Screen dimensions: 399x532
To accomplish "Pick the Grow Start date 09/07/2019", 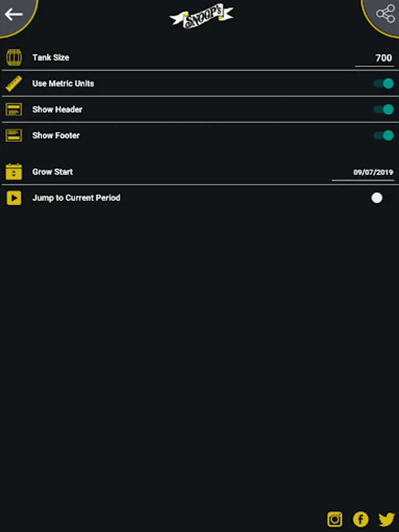I will pyautogui.click(x=363, y=173).
